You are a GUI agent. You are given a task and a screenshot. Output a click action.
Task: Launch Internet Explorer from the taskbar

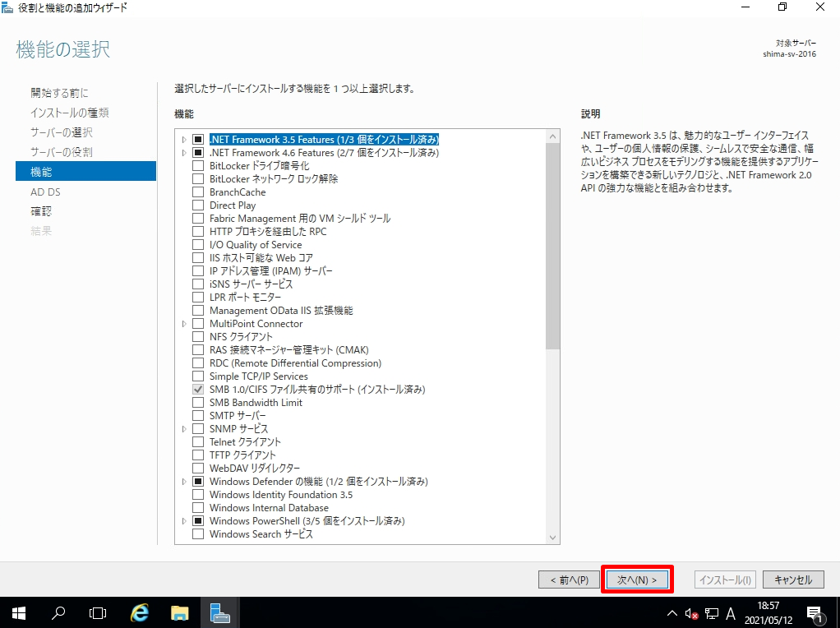point(140,613)
